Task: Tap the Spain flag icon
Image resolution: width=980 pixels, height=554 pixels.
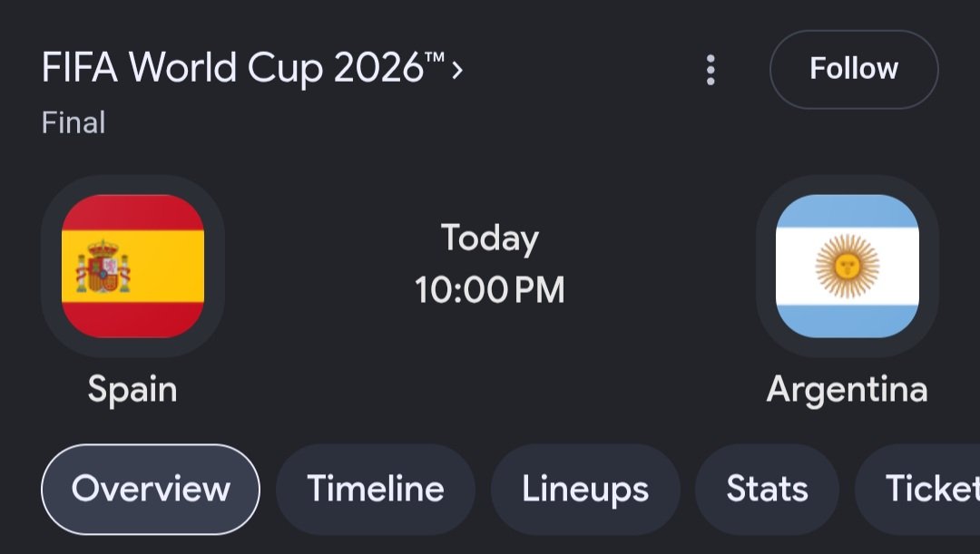Action: click(x=132, y=266)
